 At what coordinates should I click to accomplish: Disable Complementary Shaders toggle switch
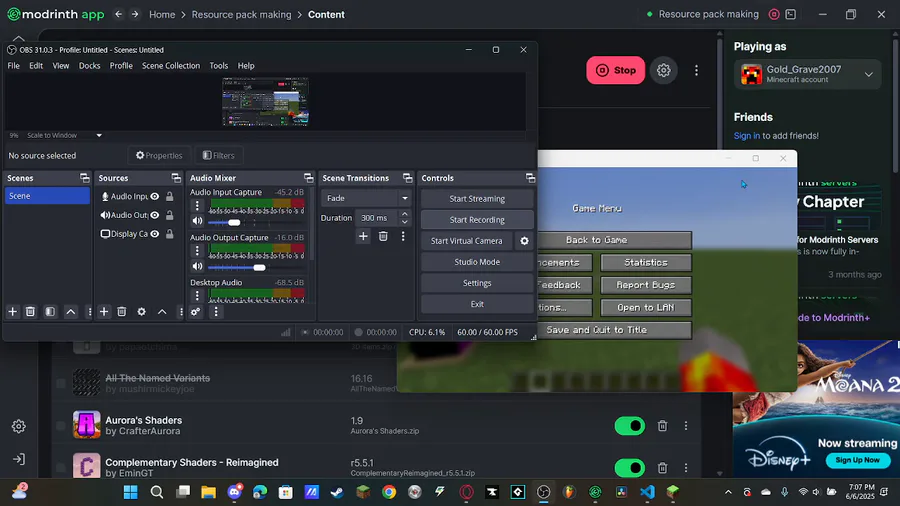click(630, 468)
